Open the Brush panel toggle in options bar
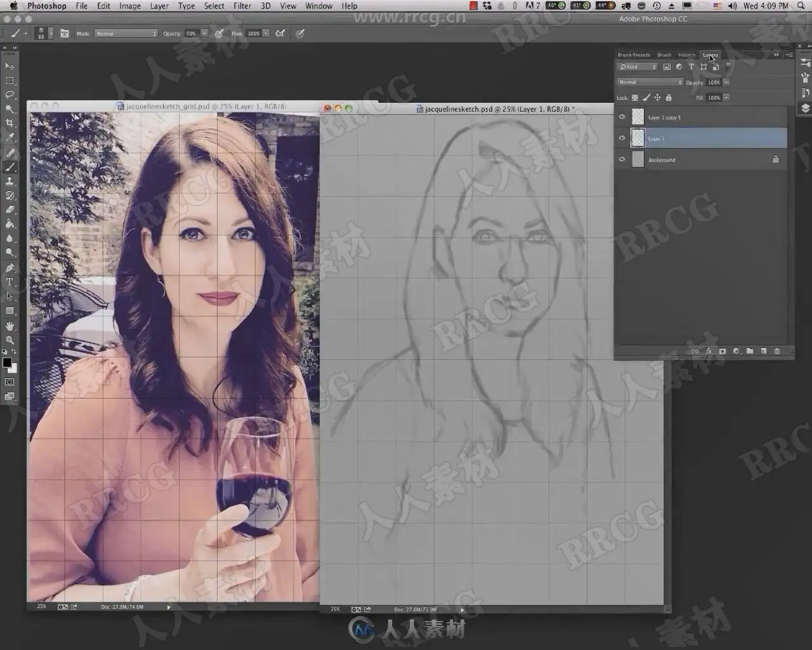 point(64,33)
